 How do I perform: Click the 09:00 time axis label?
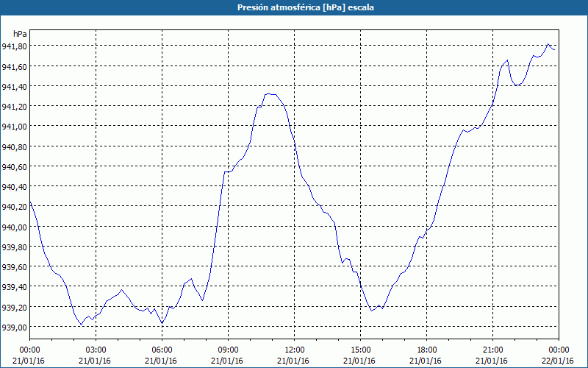point(228,350)
